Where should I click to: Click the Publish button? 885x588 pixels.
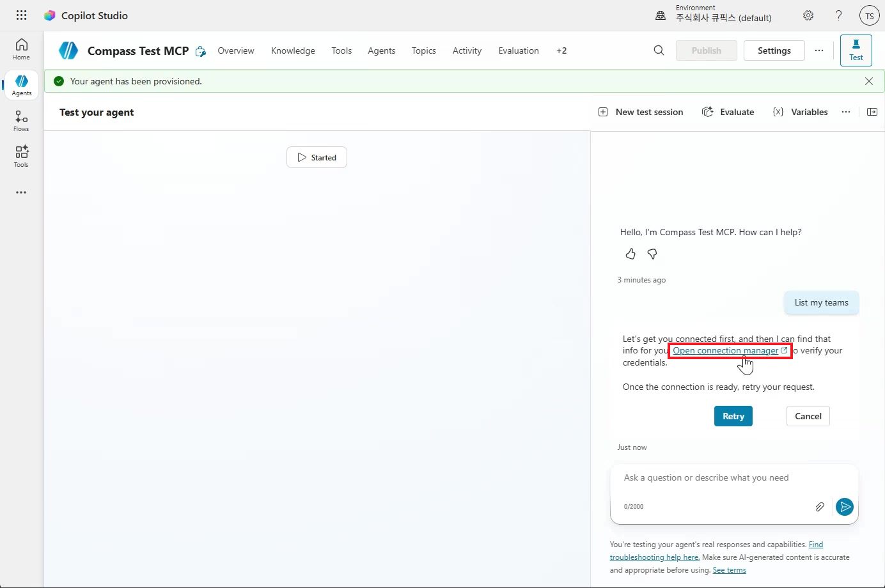(x=707, y=50)
